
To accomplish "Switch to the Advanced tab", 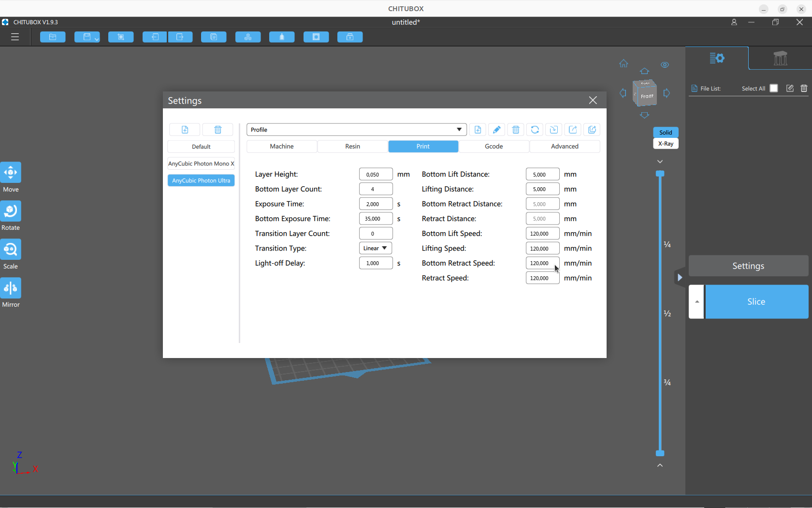I will click(565, 147).
